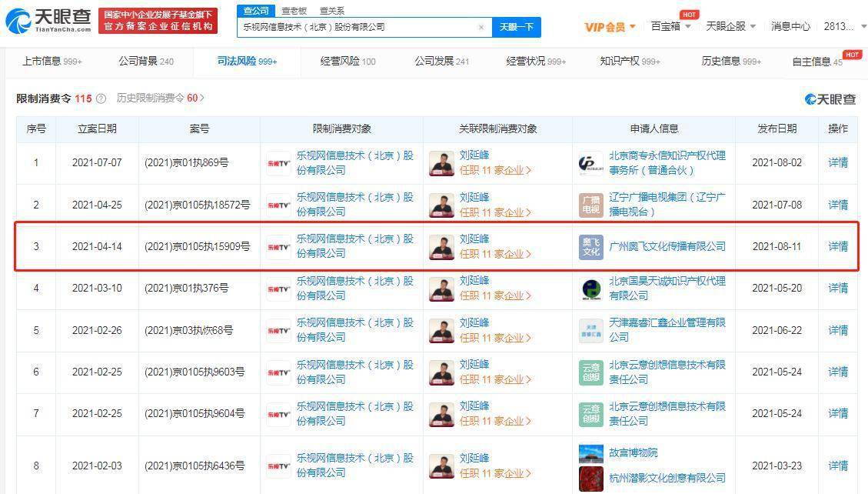
Task: Expand 任职 11 家企业 in row 3
Action: coord(495,254)
